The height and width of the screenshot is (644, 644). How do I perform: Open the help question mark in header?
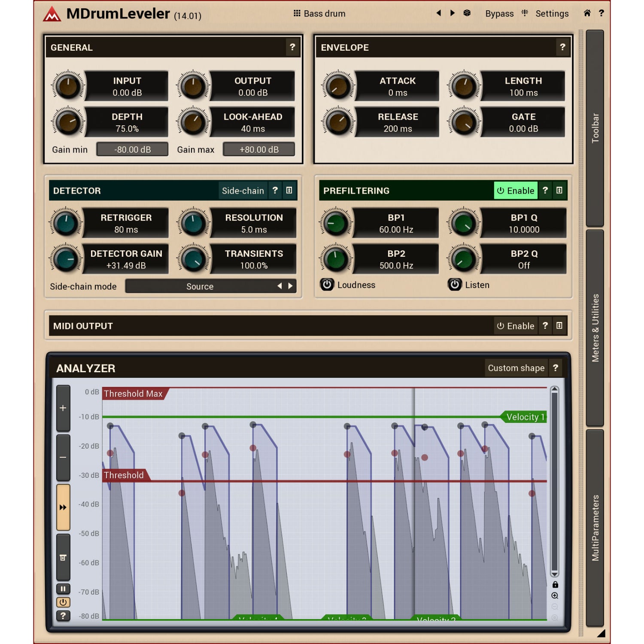[601, 13]
